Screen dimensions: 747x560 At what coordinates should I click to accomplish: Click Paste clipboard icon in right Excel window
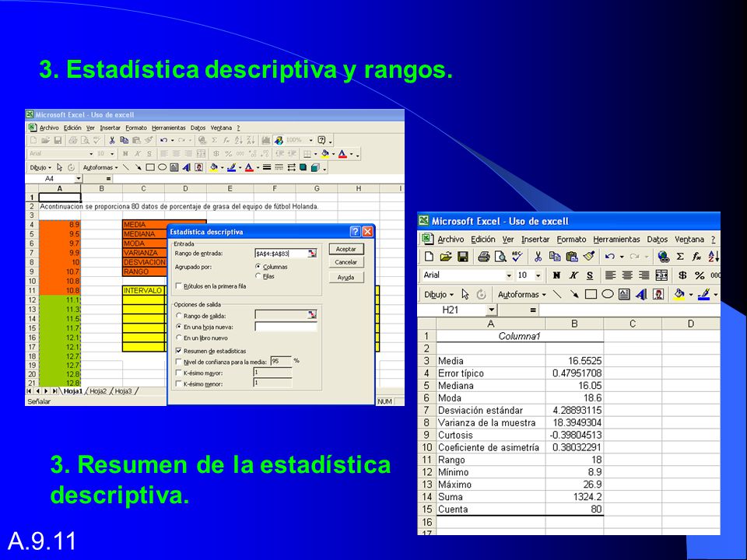pos(572,257)
